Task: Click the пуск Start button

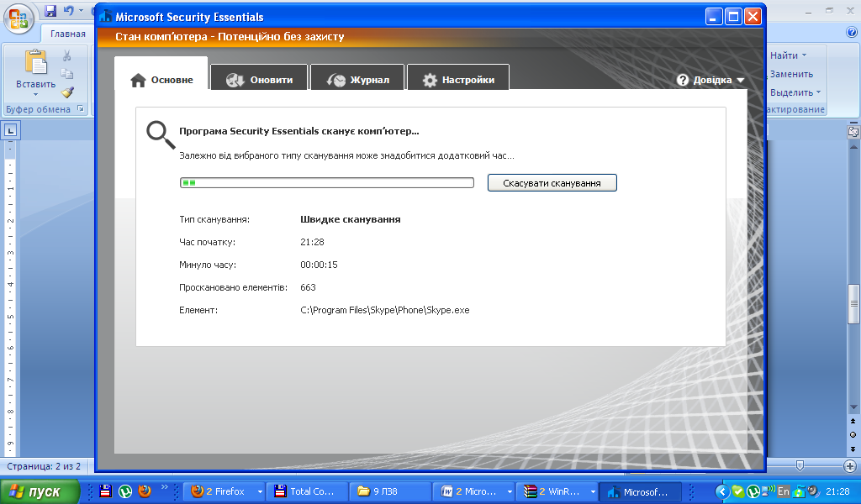Action: [40, 491]
